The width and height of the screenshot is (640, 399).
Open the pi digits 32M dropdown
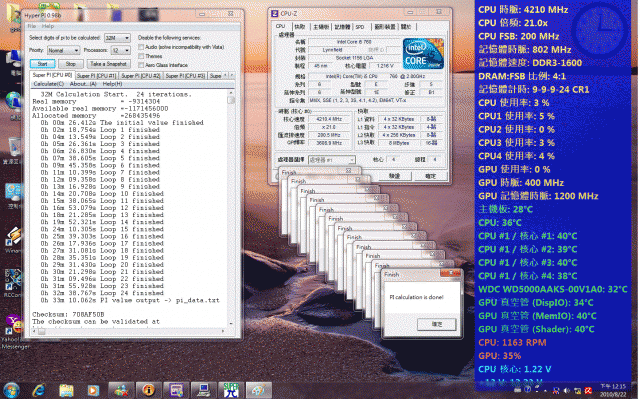117,38
